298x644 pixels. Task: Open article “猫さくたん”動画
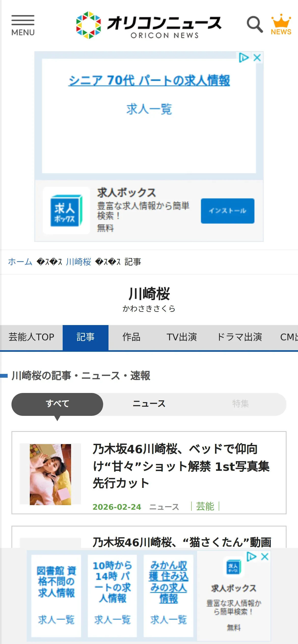pyautogui.click(x=182, y=542)
